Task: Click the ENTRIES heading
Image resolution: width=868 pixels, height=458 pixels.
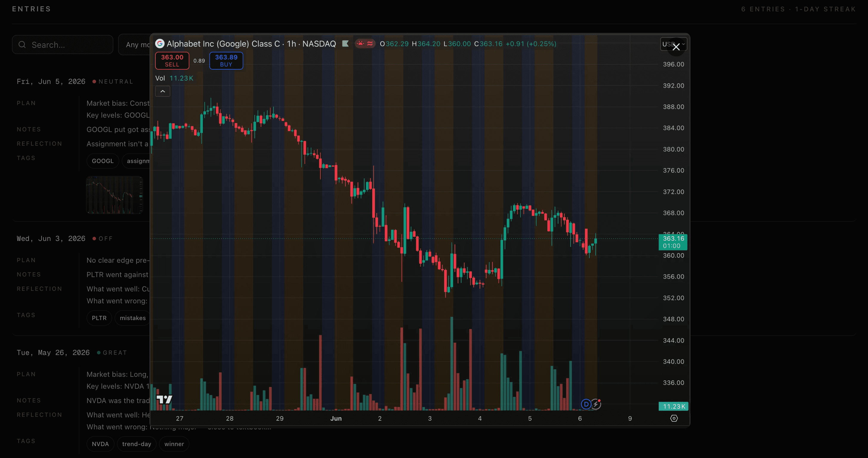Action: tap(31, 9)
